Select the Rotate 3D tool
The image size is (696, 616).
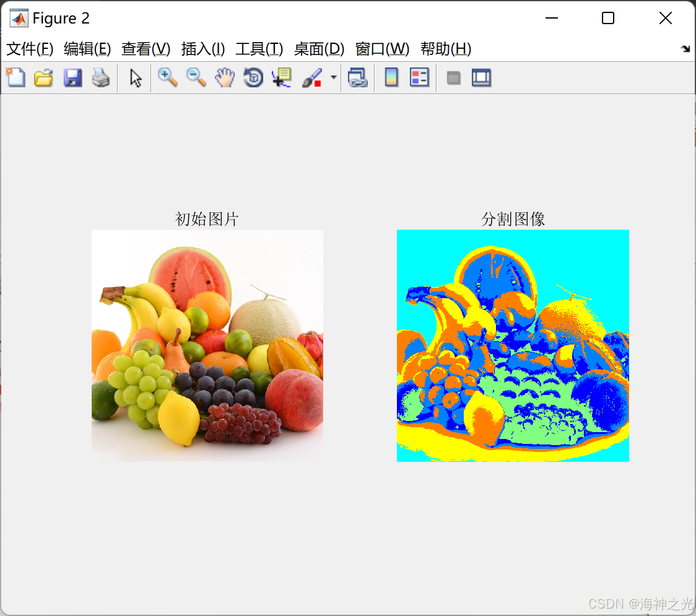[253, 77]
